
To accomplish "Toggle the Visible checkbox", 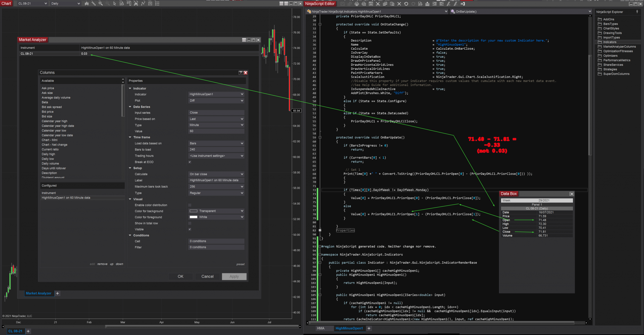I will (x=190, y=229).
